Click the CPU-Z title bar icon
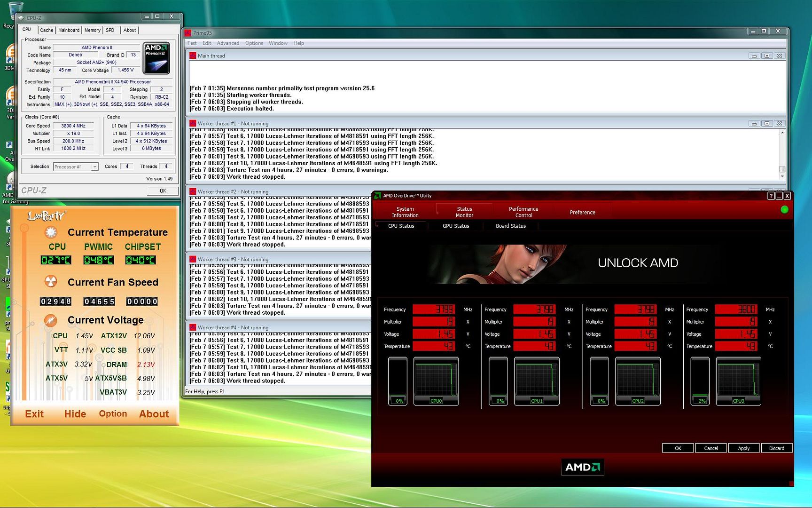This screenshot has height=508, width=812. pos(21,18)
